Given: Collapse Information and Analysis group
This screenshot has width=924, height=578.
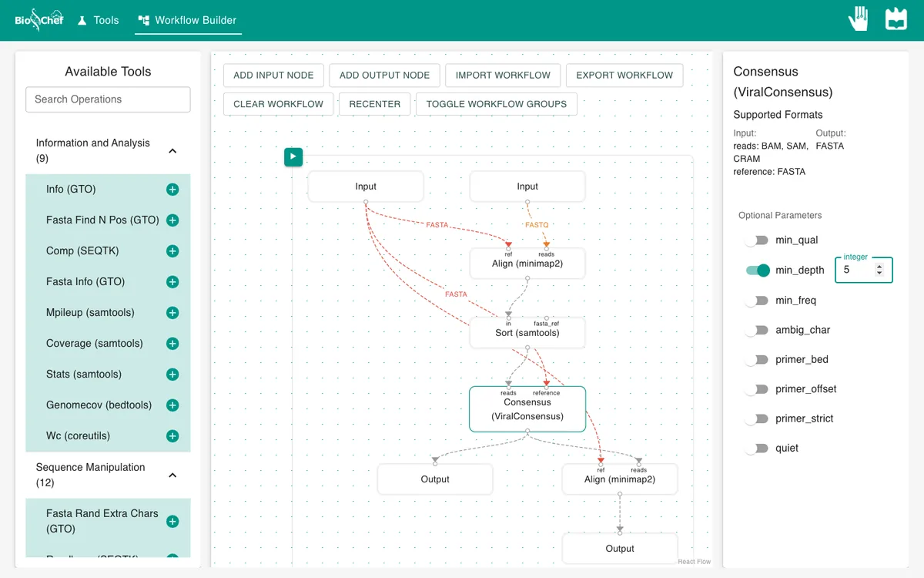Looking at the screenshot, I should point(172,151).
